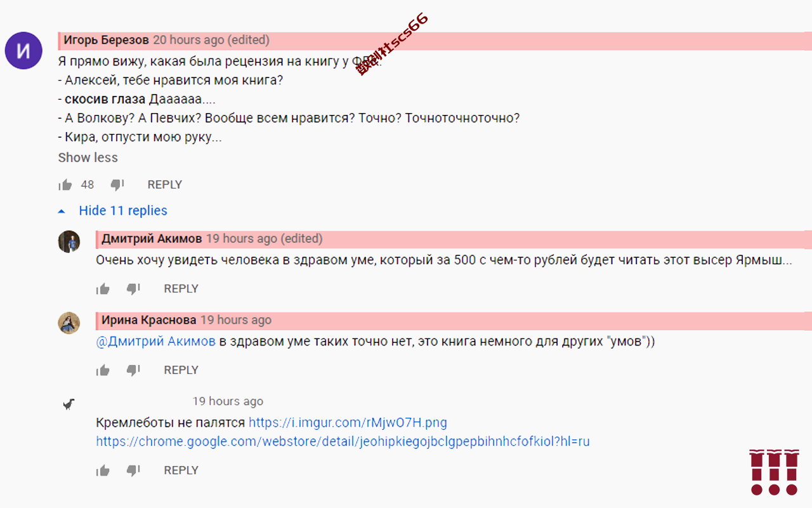Open Игорь Березов's purple avatar
Viewport: 812px width, 508px height.
[23, 50]
